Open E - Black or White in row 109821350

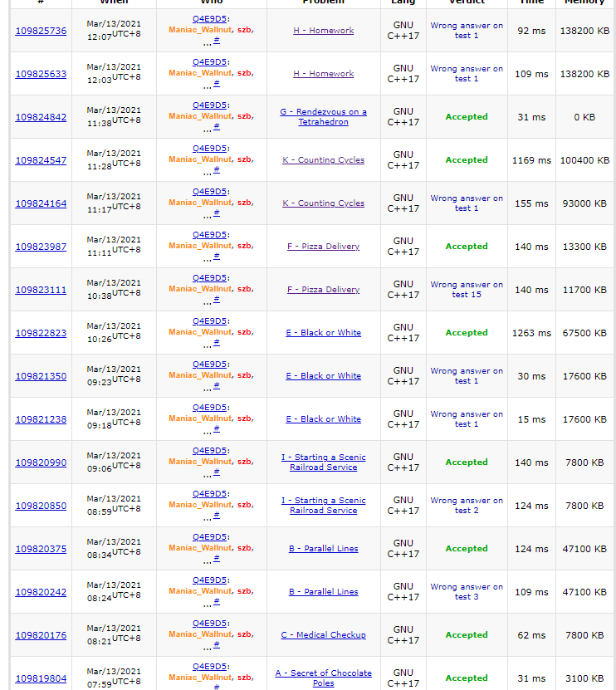[x=323, y=376]
